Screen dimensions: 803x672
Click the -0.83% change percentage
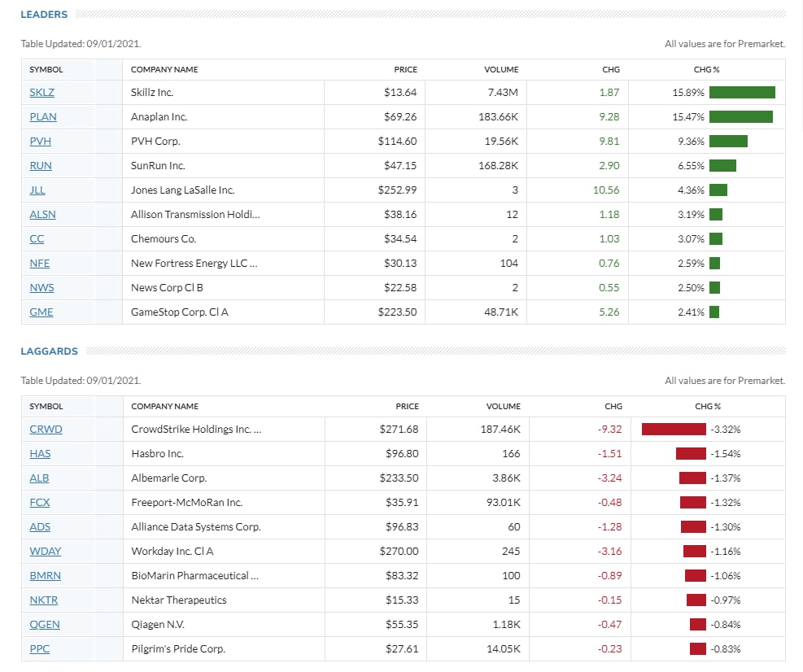click(x=726, y=649)
